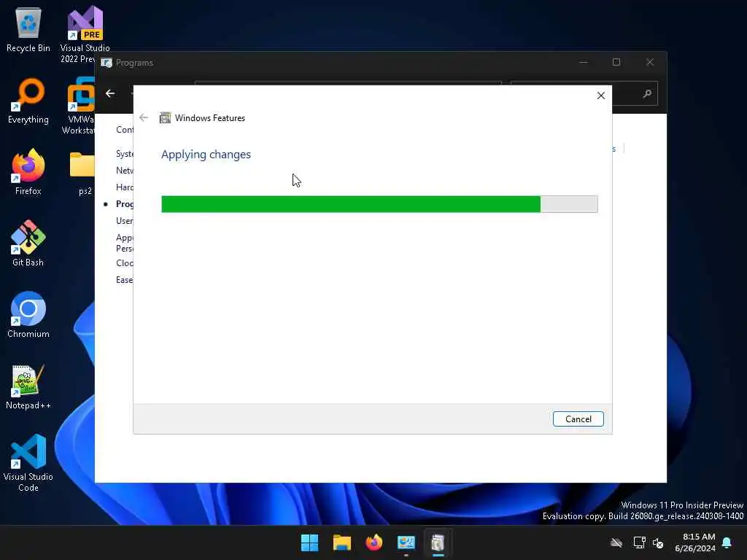
Task: Open Visual Studio 2022 Preview shortcut
Action: 85,34
